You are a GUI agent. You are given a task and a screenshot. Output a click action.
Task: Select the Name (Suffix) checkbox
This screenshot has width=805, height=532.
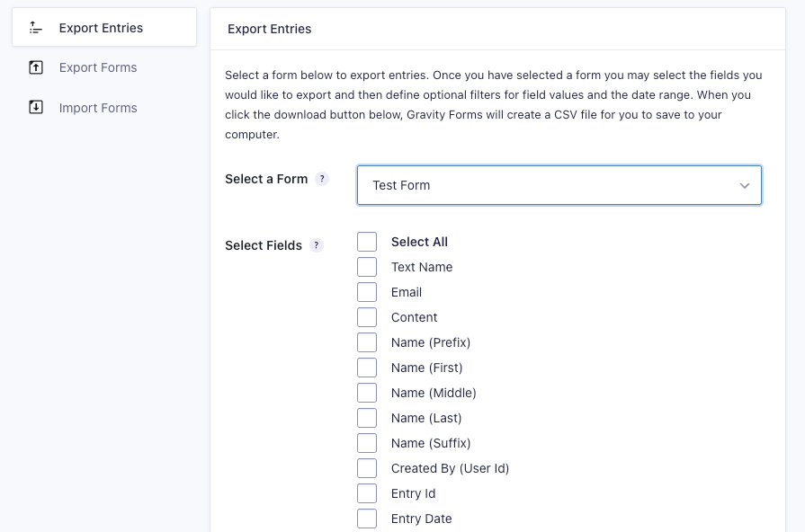[367, 442]
